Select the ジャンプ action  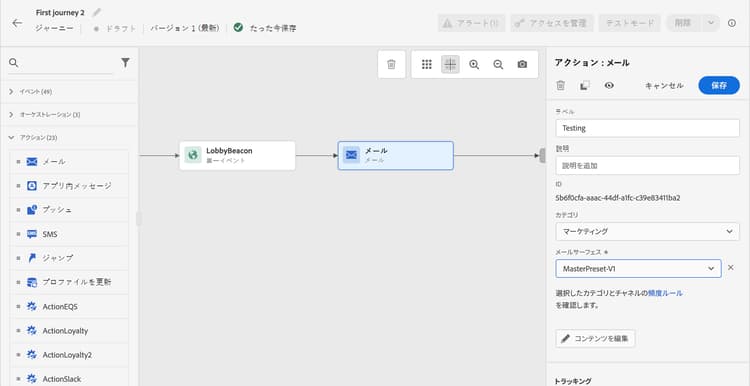[x=69, y=258]
